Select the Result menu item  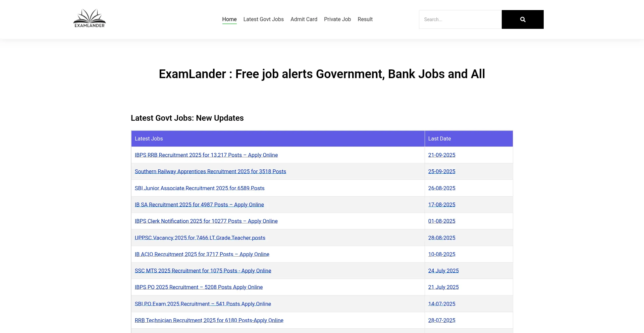365,19
